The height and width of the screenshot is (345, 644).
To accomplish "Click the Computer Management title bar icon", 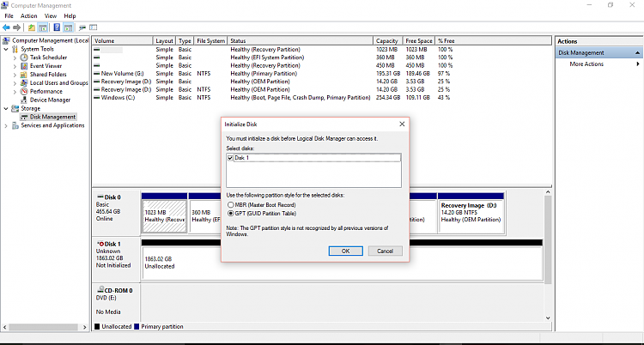I will (x=5, y=5).
